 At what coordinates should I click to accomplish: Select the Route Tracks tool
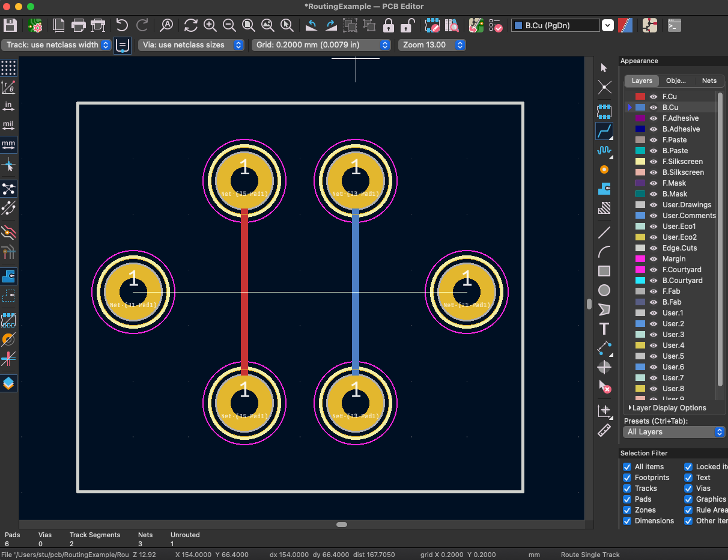pyautogui.click(x=605, y=131)
